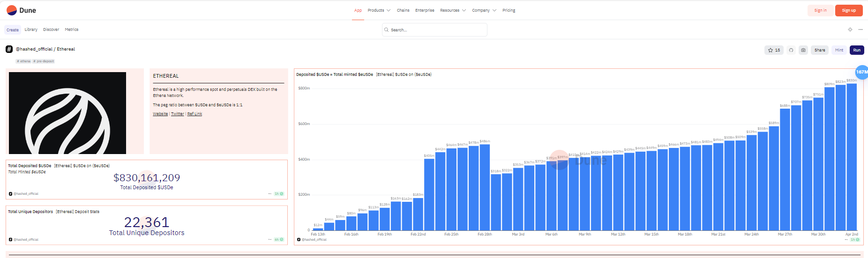This screenshot has height=258, width=868.
Task: Select the Create tab
Action: click(13, 30)
